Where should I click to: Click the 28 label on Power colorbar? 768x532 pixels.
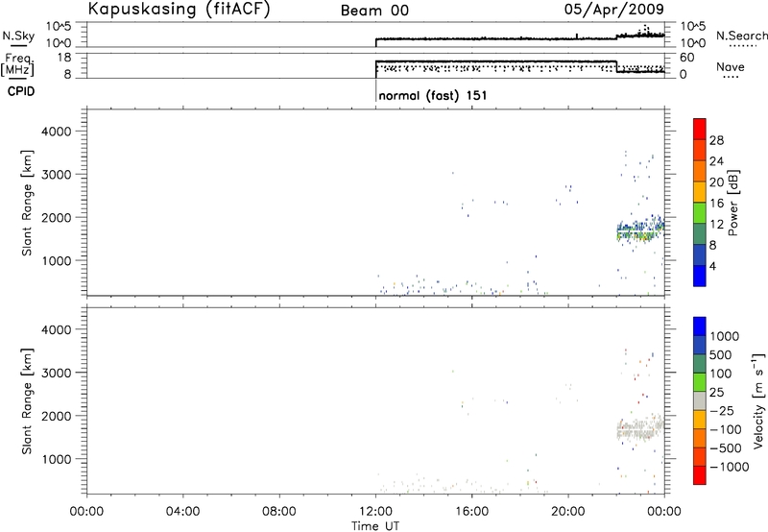pos(716,140)
